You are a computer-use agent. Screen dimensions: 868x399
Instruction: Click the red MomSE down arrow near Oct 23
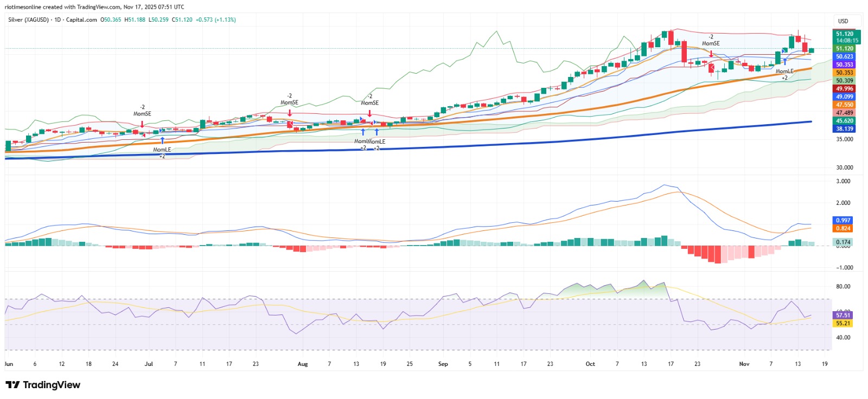(x=711, y=53)
